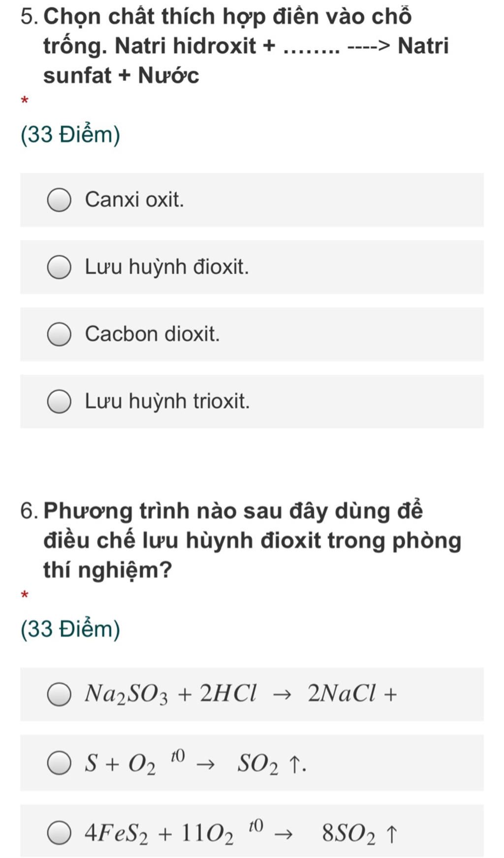Click the 'Cacbon dioxit.' answer text

[152, 334]
